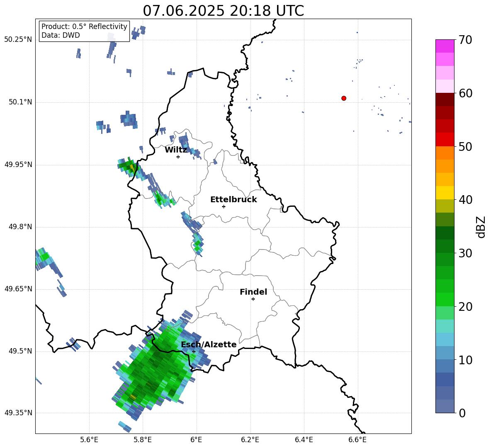The height and width of the screenshot is (448, 491).
Task: Click the dBZ colorbar axis label
Action: [481, 227]
